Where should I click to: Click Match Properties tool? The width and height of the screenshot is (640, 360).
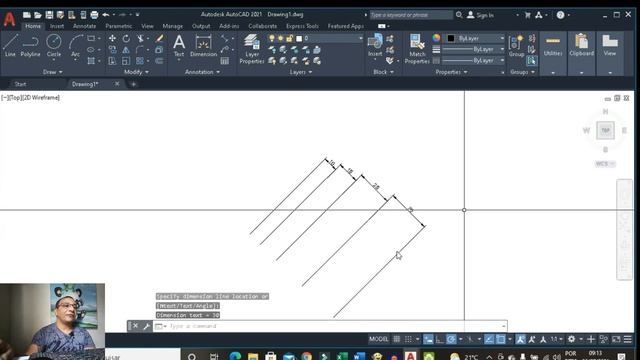pyautogui.click(x=417, y=49)
